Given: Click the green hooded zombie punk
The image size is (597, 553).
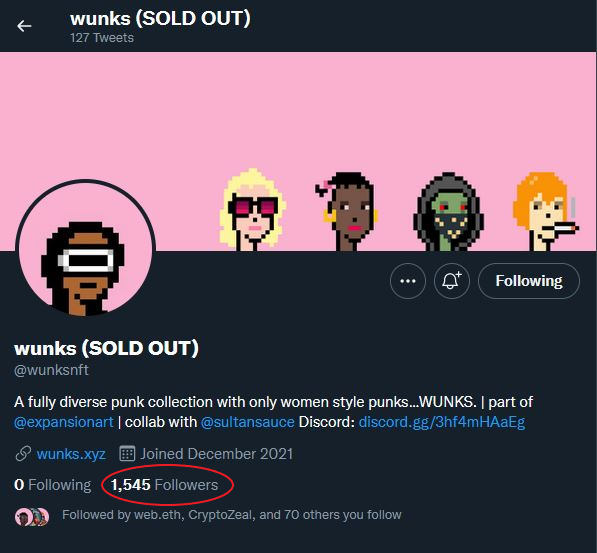Looking at the screenshot, I should [x=449, y=212].
